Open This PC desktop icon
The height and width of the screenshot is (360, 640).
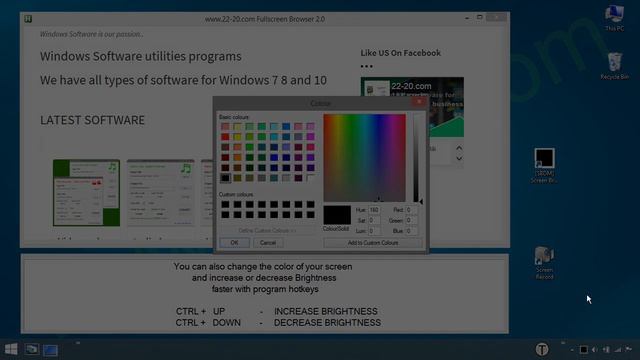pyautogui.click(x=614, y=18)
